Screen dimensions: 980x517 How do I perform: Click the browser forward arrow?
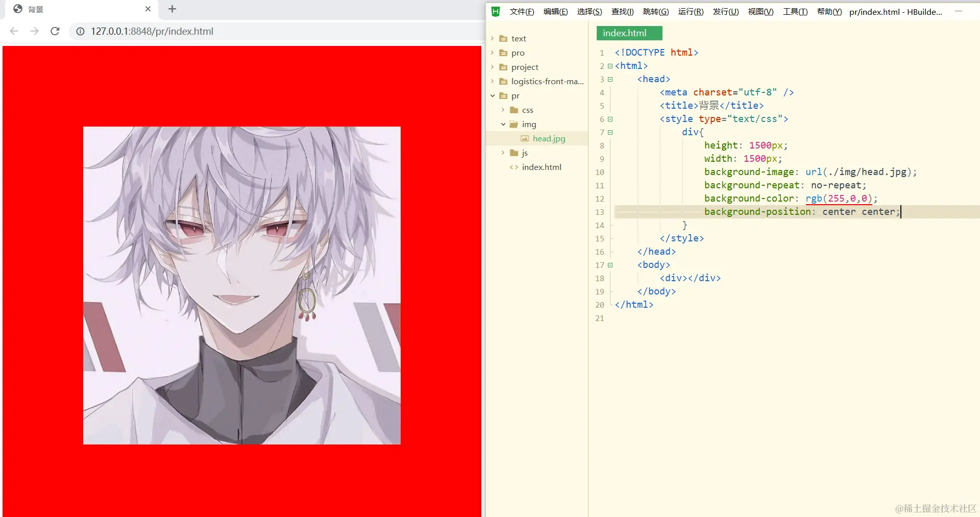pos(34,31)
